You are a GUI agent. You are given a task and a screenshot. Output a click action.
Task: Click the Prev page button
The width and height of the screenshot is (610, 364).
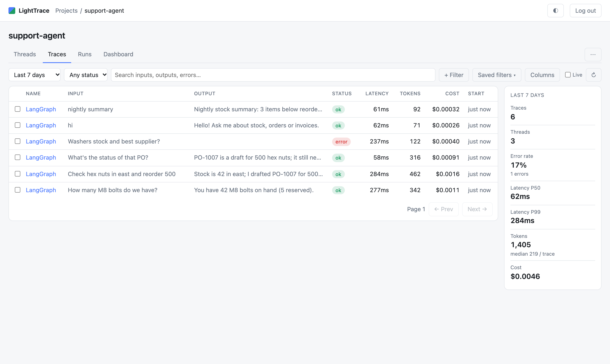[443, 209]
